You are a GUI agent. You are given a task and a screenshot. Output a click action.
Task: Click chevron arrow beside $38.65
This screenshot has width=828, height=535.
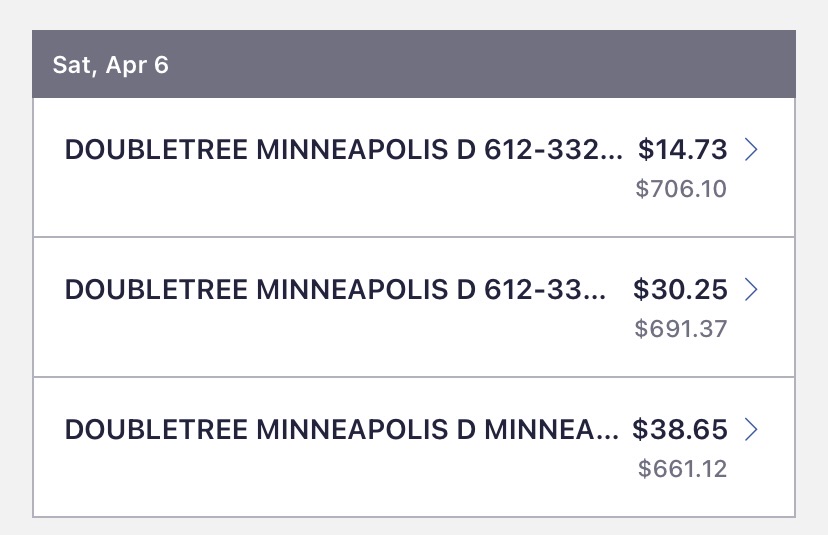coord(752,430)
